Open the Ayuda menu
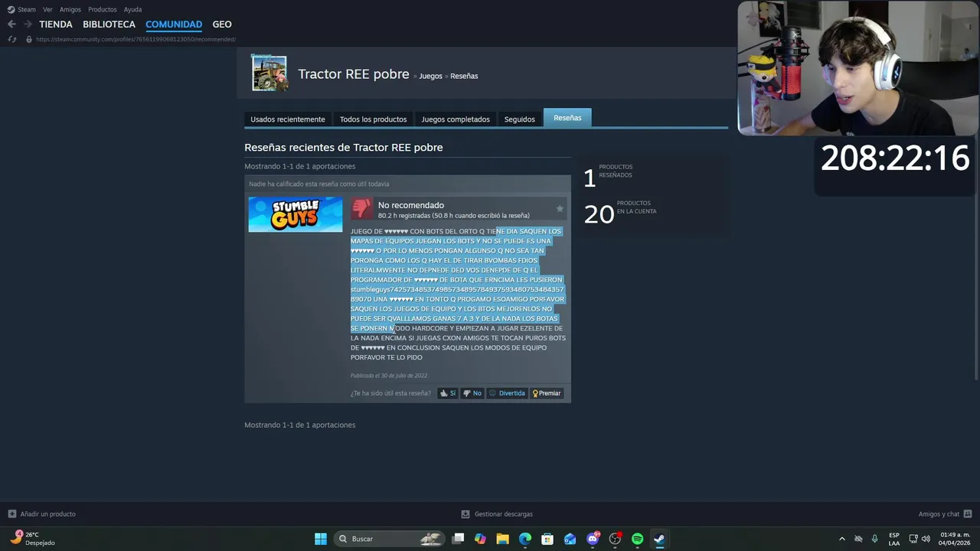The width and height of the screenshot is (980, 551). point(132,9)
